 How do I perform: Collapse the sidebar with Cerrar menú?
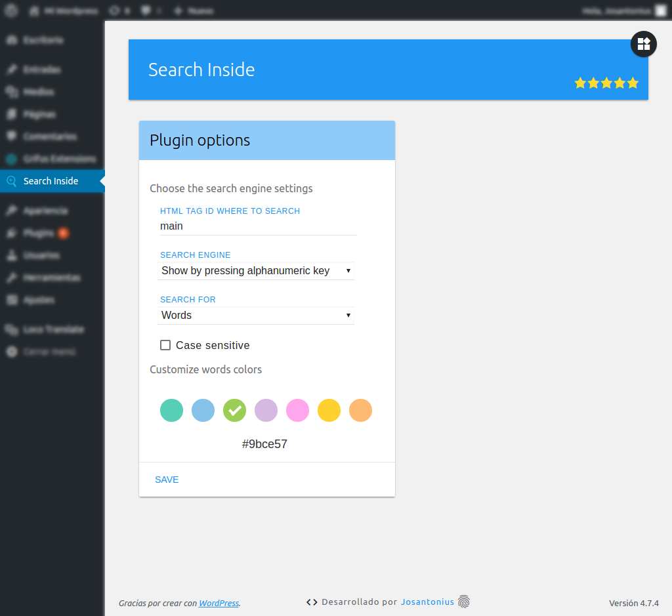click(52, 352)
